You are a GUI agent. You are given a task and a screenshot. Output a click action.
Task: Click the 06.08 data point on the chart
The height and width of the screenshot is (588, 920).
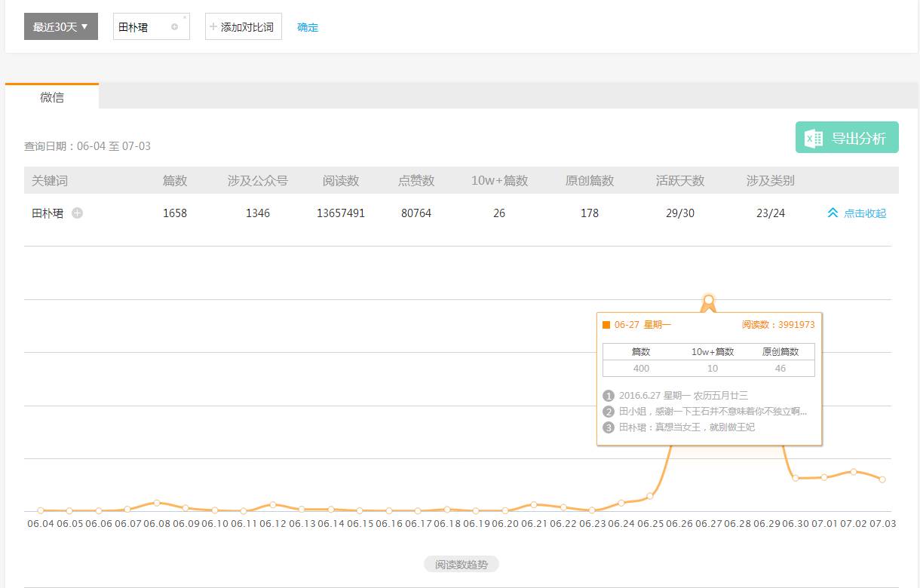click(157, 502)
